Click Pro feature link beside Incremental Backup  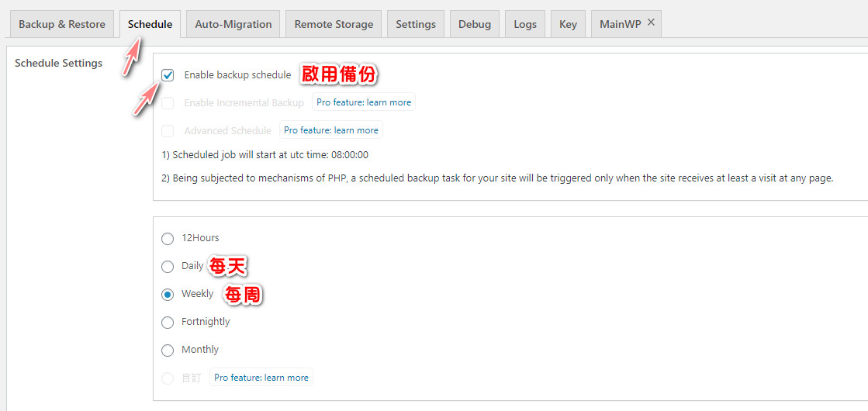[364, 102]
